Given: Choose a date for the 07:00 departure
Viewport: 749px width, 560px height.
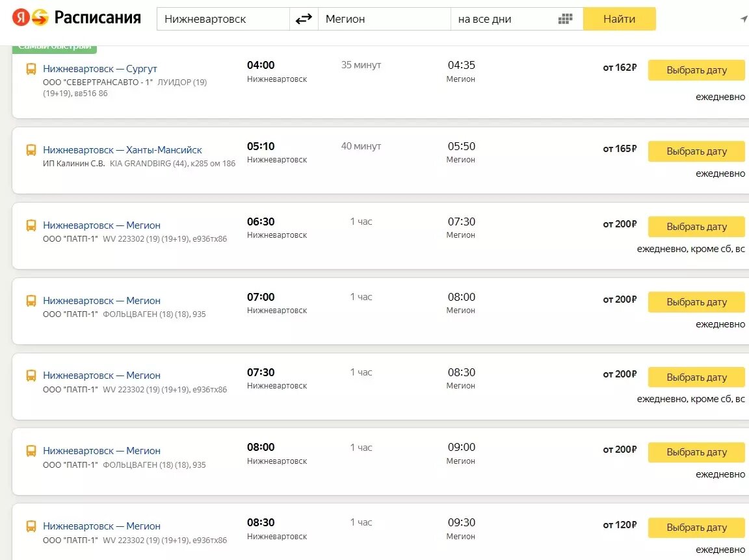Looking at the screenshot, I should [696, 302].
